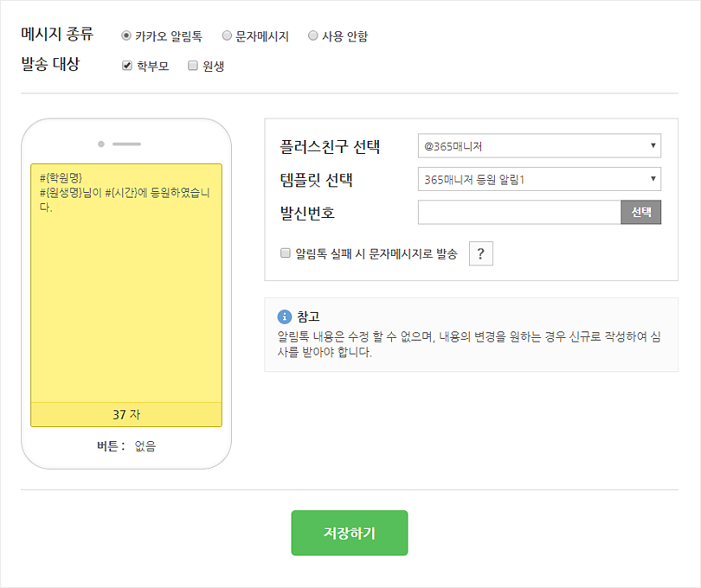Image resolution: width=701 pixels, height=588 pixels.
Task: Click the 발신번호 label
Action: 307,213
